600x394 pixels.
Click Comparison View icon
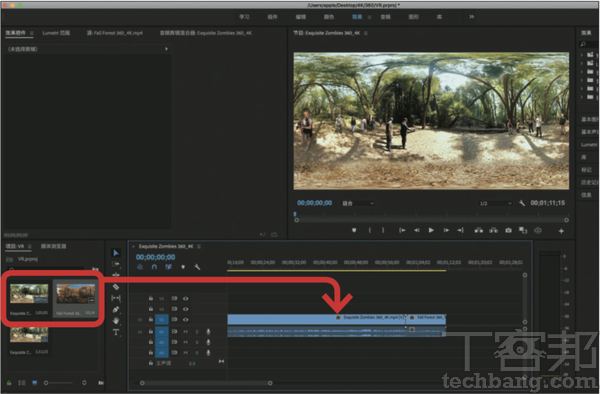(523, 230)
